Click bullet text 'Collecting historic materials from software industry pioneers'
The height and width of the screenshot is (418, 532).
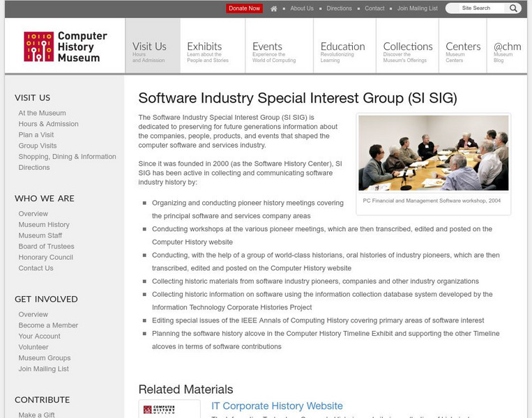[x=315, y=281]
